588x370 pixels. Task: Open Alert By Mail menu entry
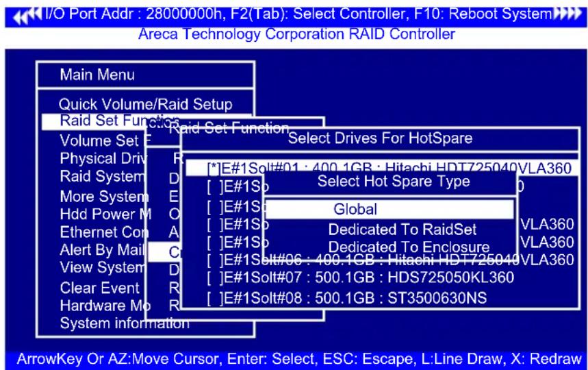click(x=103, y=250)
